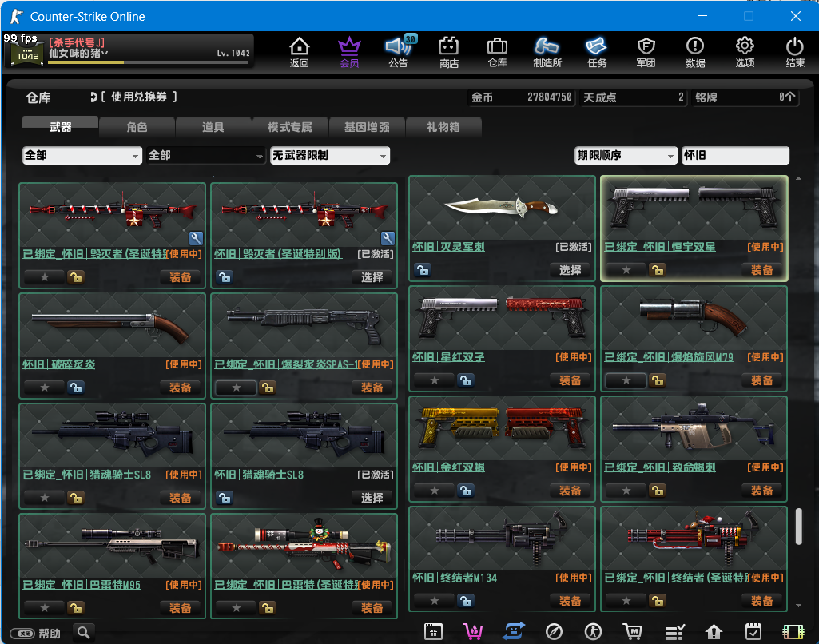Toggle favorite star for 星红双子

[435, 380]
